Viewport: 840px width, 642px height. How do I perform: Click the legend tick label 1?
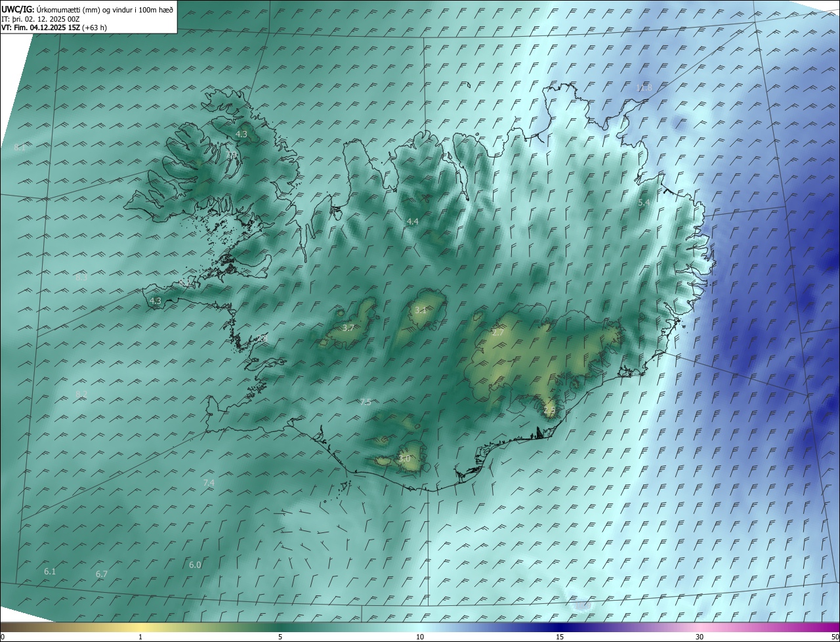click(140, 637)
